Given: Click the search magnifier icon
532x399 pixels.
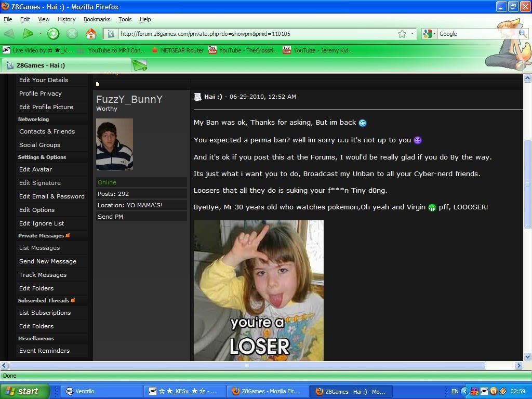Looking at the screenshot, I should click(x=523, y=34).
